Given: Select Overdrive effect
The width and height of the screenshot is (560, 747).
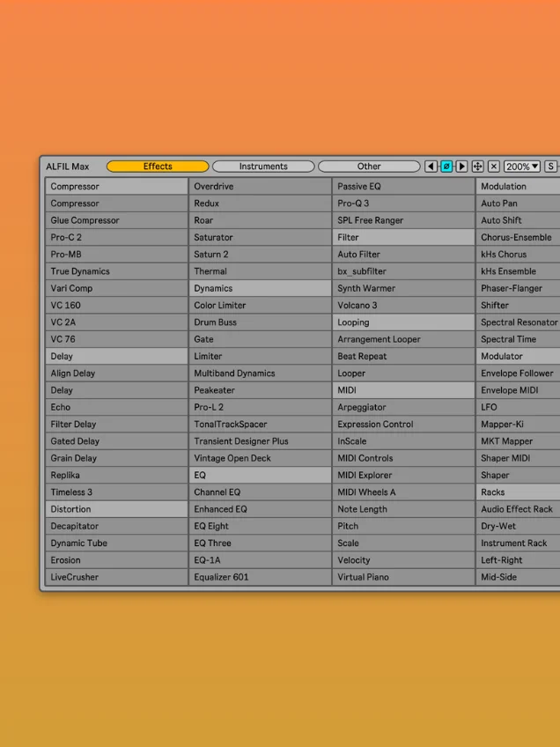Looking at the screenshot, I should (260, 187).
